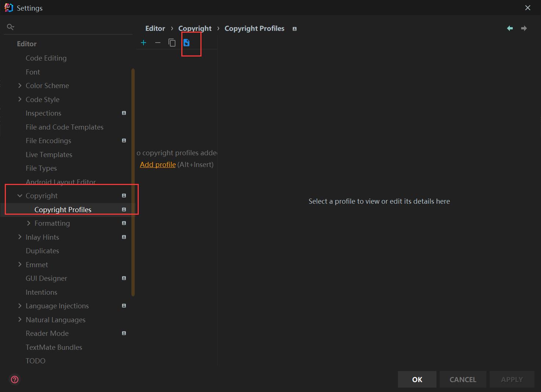Click the APPLY button
Image resolution: width=541 pixels, height=392 pixels.
[x=512, y=380]
